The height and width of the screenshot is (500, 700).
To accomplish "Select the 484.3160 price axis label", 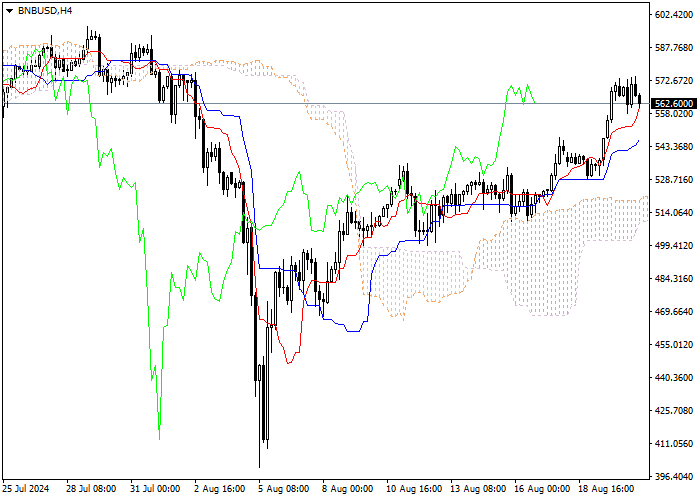I will point(674,279).
